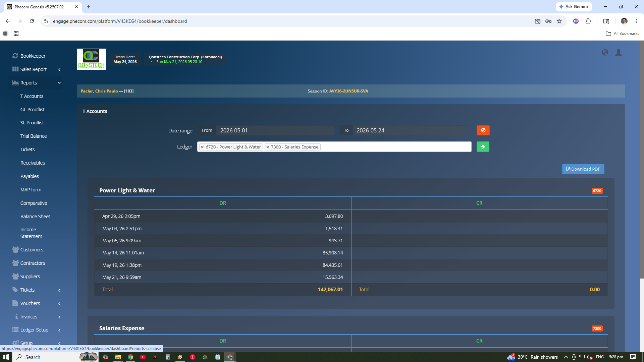Expand the Sales Report menu chevron

point(59,70)
